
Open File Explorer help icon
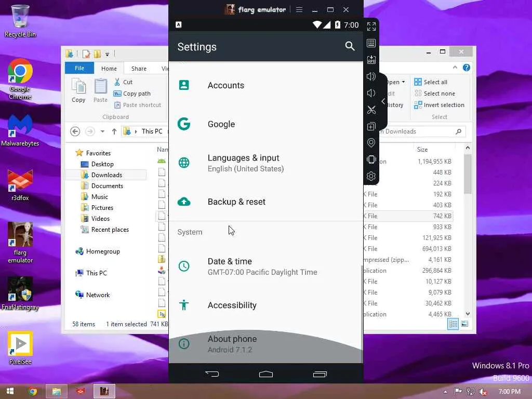467,68
